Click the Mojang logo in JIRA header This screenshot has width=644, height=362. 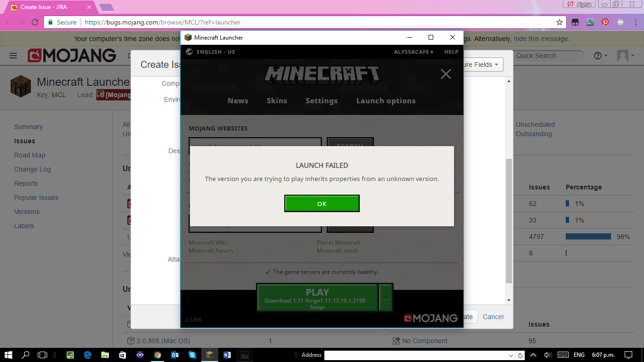click(x=72, y=56)
